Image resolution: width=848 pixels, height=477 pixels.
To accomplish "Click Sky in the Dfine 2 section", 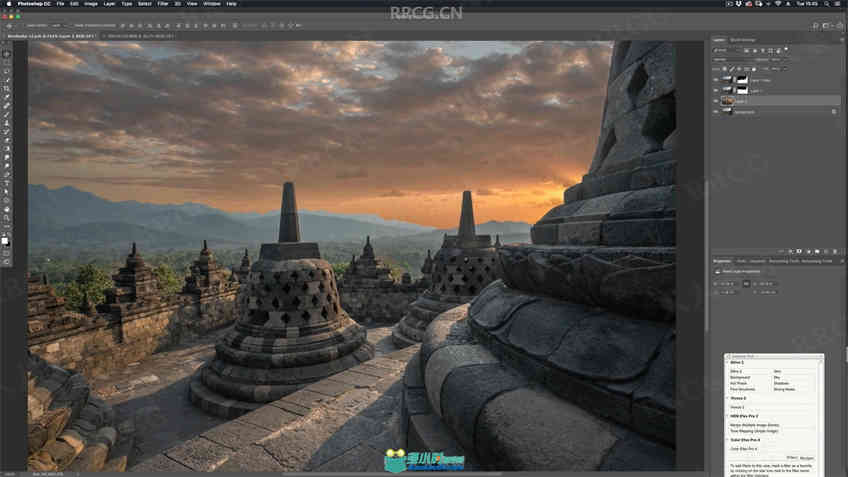I will point(777,377).
